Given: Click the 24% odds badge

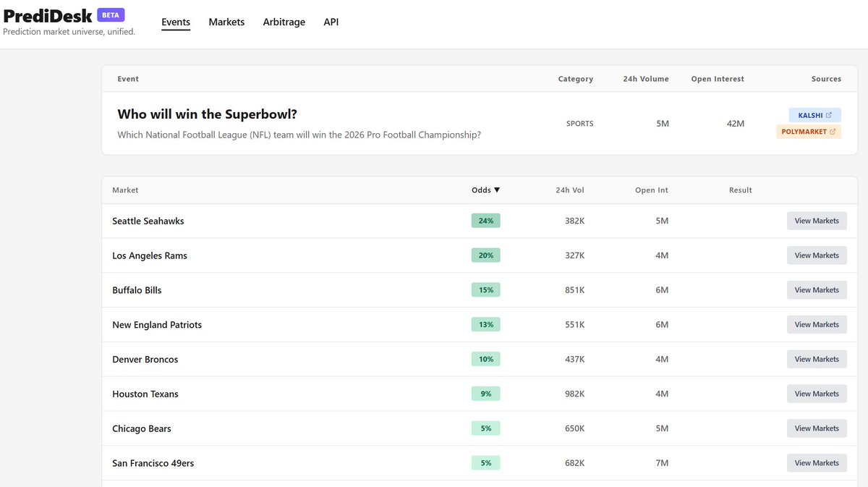Looking at the screenshot, I should (486, 221).
